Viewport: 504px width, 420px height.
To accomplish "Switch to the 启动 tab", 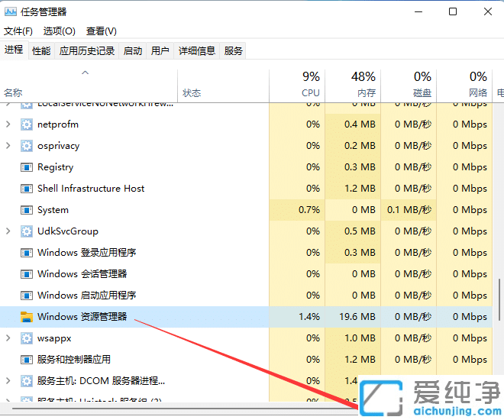I will 132,50.
